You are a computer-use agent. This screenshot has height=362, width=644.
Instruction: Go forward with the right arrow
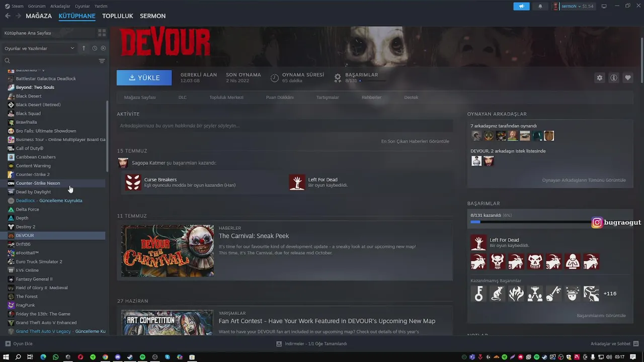coord(18,16)
